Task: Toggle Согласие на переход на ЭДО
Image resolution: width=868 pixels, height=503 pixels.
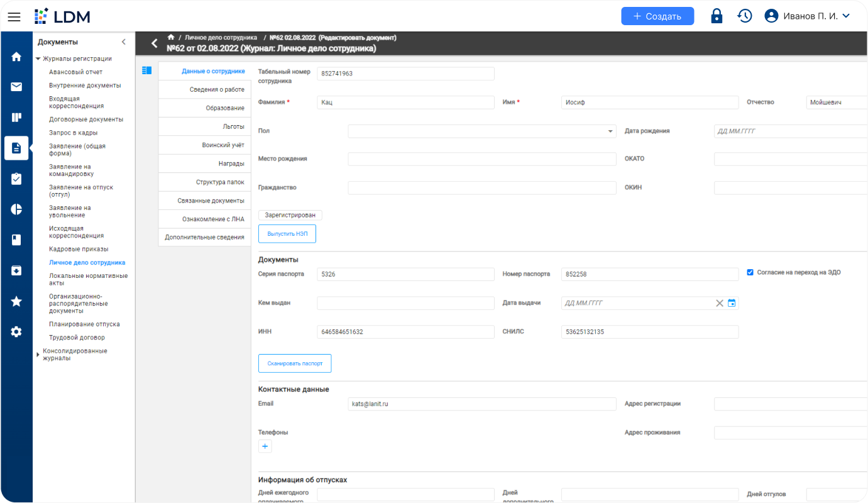Action: tap(750, 272)
